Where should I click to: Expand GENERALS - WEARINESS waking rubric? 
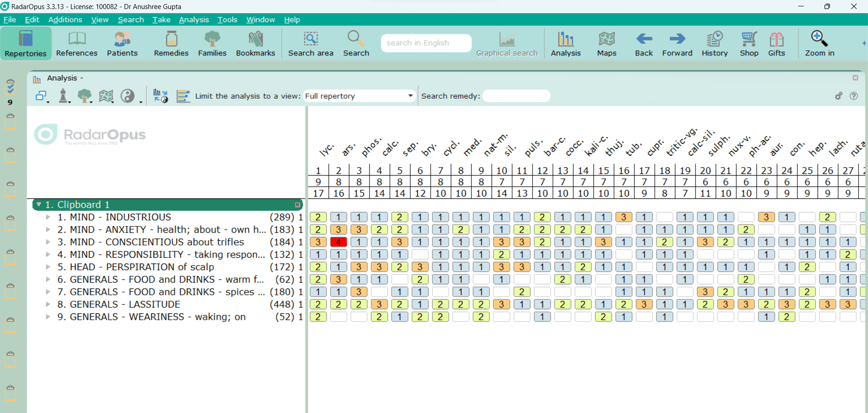click(48, 317)
